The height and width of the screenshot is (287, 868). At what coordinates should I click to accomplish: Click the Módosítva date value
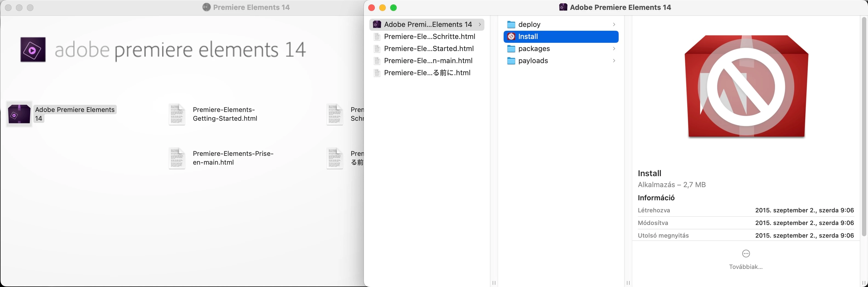(x=804, y=223)
